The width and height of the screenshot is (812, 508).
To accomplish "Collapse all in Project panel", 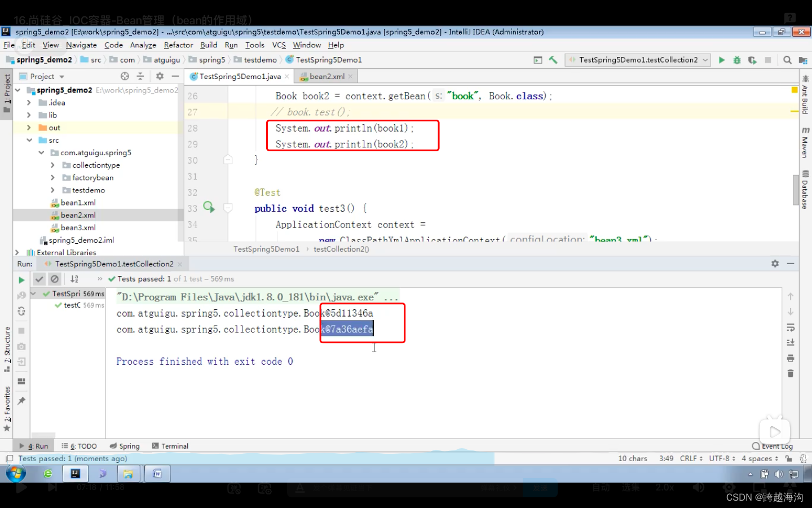I will click(140, 76).
